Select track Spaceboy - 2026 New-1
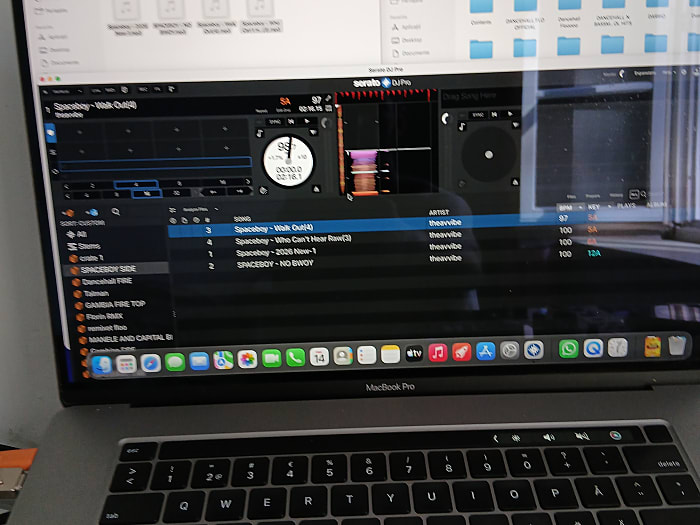The height and width of the screenshot is (525, 700). (275, 252)
